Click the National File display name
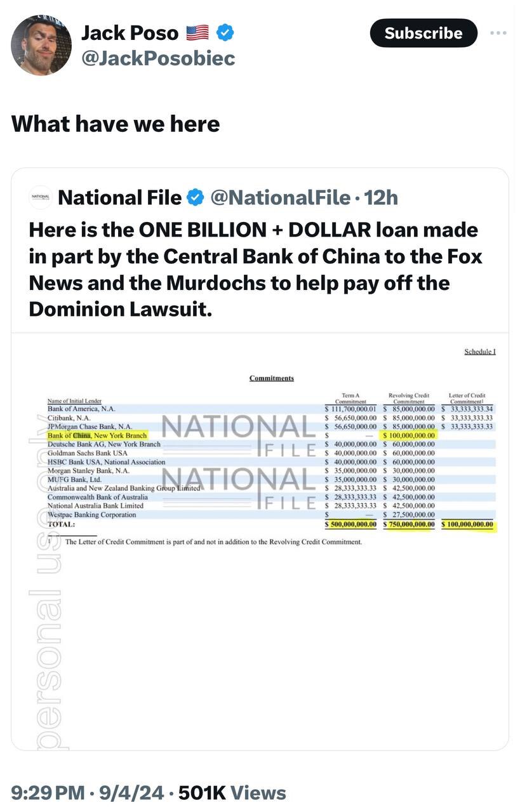 coord(119,198)
